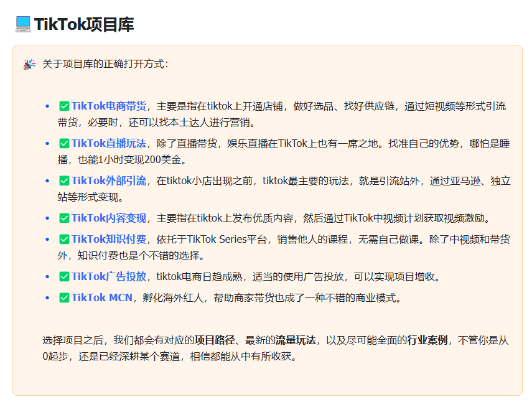Click the laptop emoji in the title

(x=23, y=24)
